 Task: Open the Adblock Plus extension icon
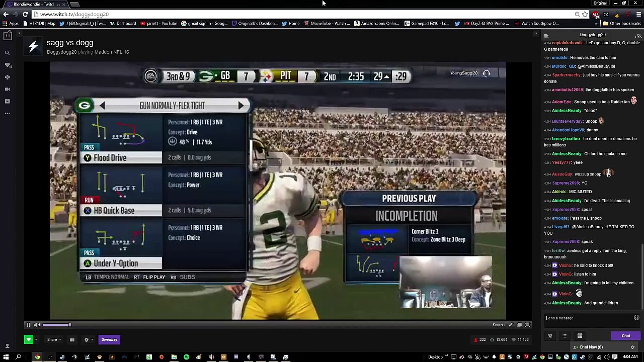[x=596, y=14]
